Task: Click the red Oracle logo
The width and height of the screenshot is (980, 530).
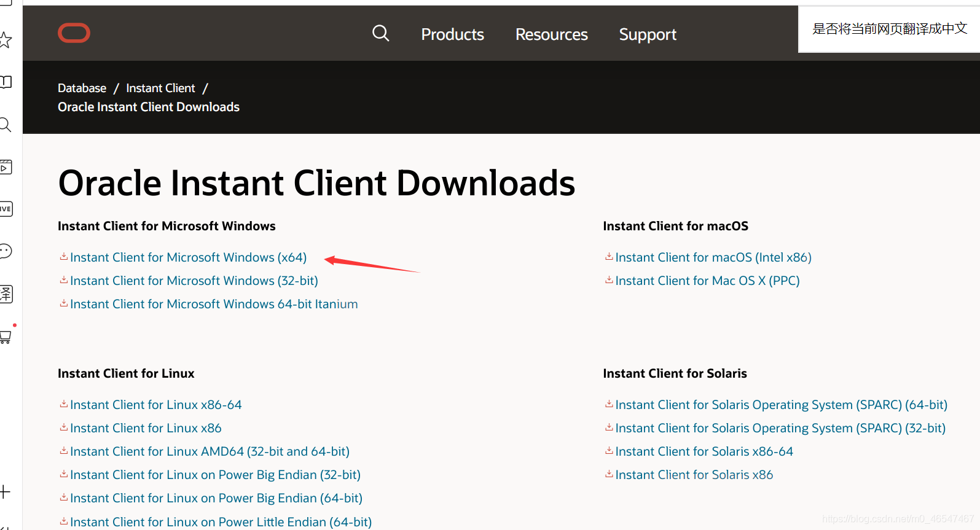Action: (74, 33)
